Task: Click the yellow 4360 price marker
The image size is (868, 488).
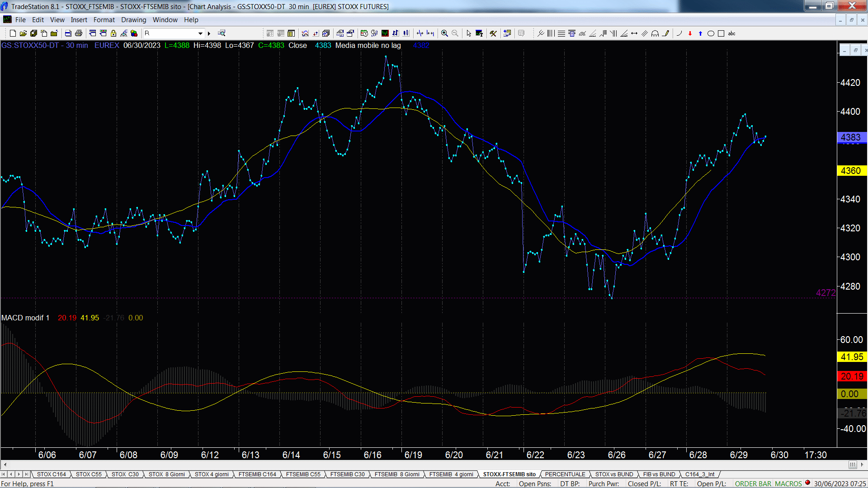Action: click(x=852, y=171)
